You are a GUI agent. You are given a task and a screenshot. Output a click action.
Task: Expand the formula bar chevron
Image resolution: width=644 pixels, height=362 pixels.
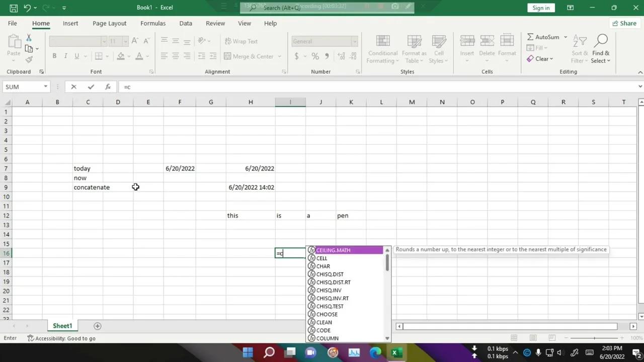click(x=640, y=86)
